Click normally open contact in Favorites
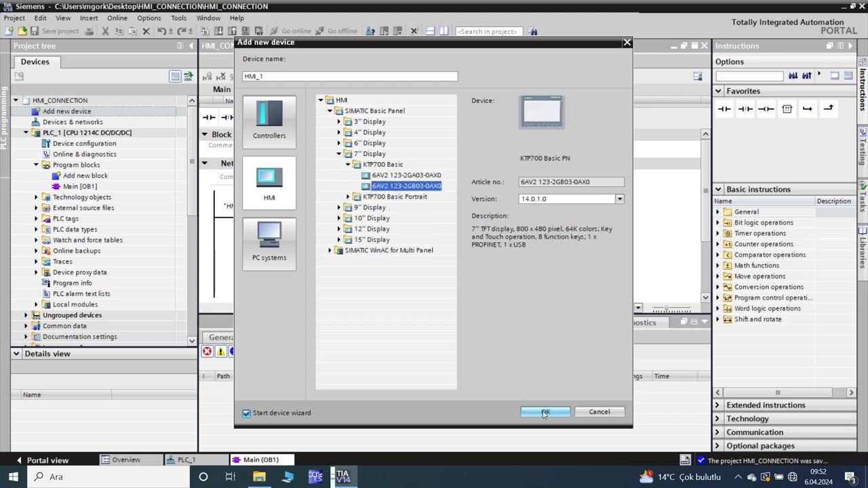 point(724,108)
